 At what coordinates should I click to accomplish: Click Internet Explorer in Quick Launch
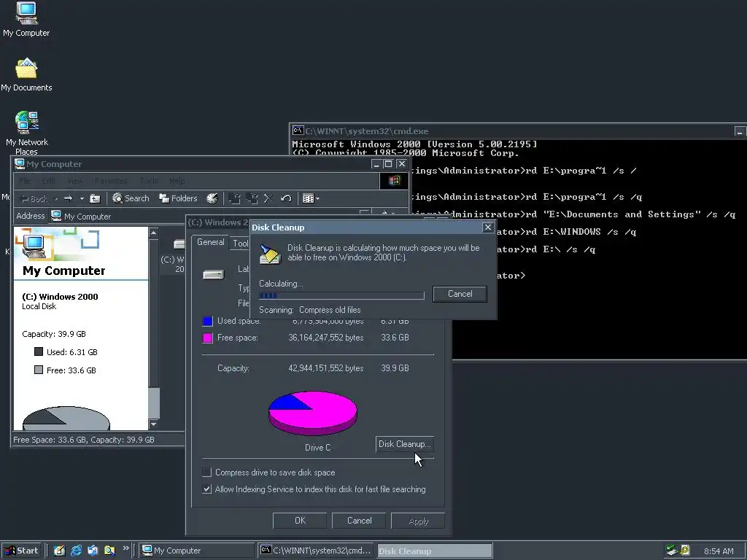coord(76,551)
